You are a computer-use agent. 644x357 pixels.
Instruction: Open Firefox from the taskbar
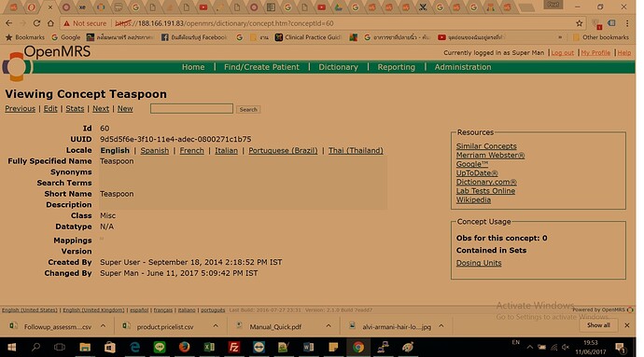184,347
